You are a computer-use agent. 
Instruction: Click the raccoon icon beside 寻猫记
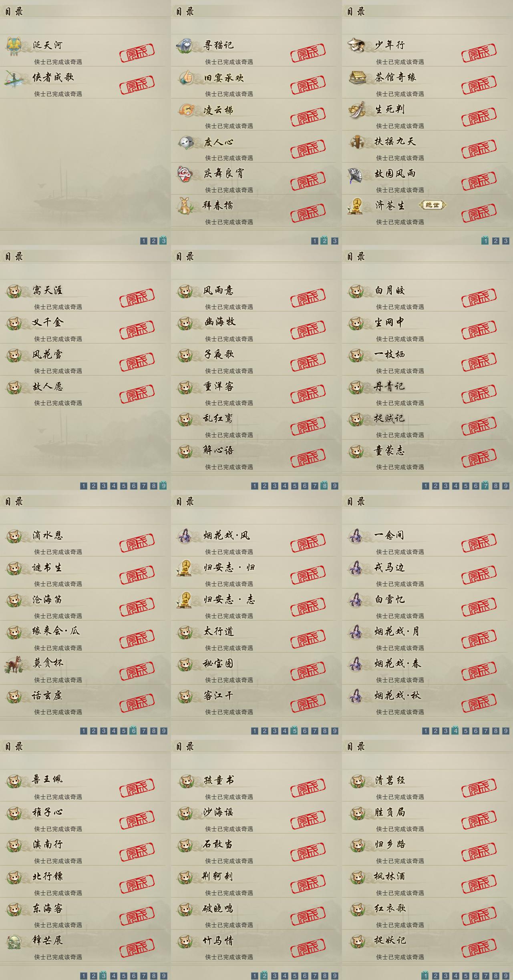185,45
